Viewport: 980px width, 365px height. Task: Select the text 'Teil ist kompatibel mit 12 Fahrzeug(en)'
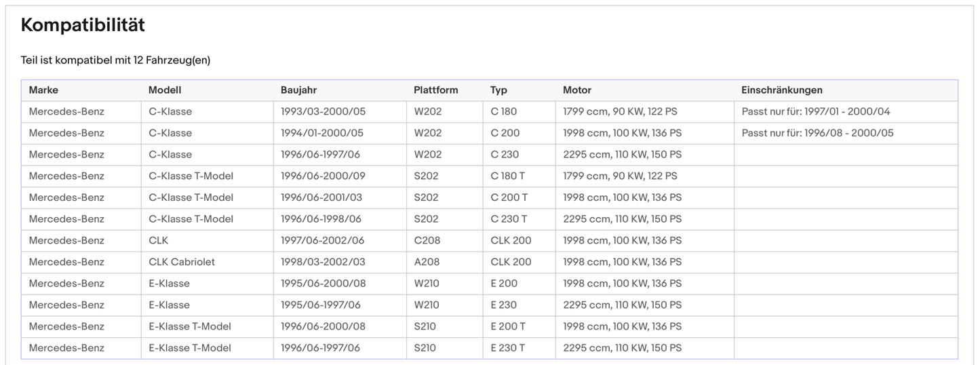click(115, 60)
